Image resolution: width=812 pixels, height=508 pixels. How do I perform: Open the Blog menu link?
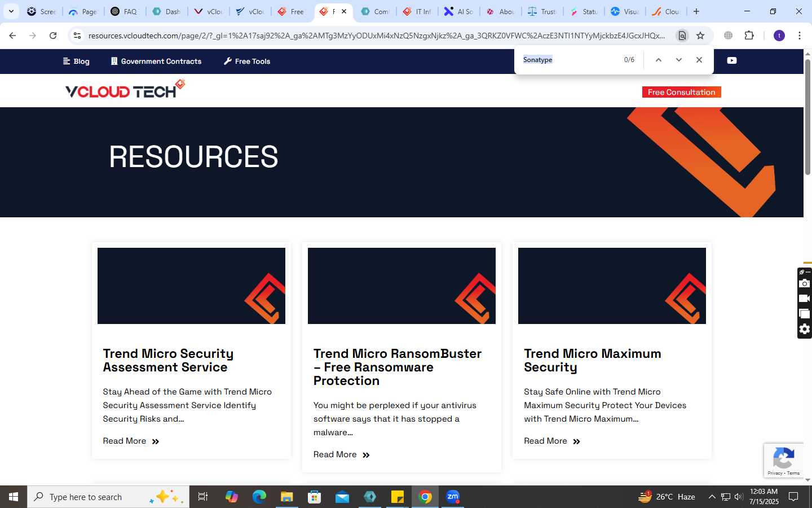[x=76, y=62]
